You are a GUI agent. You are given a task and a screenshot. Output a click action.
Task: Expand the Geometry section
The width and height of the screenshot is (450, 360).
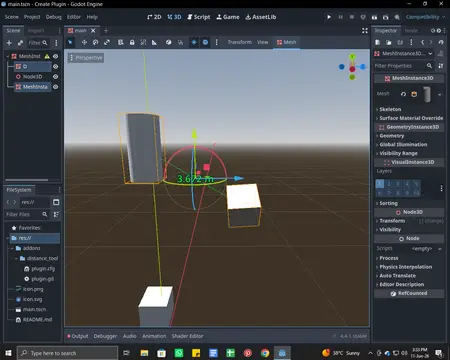(410, 136)
